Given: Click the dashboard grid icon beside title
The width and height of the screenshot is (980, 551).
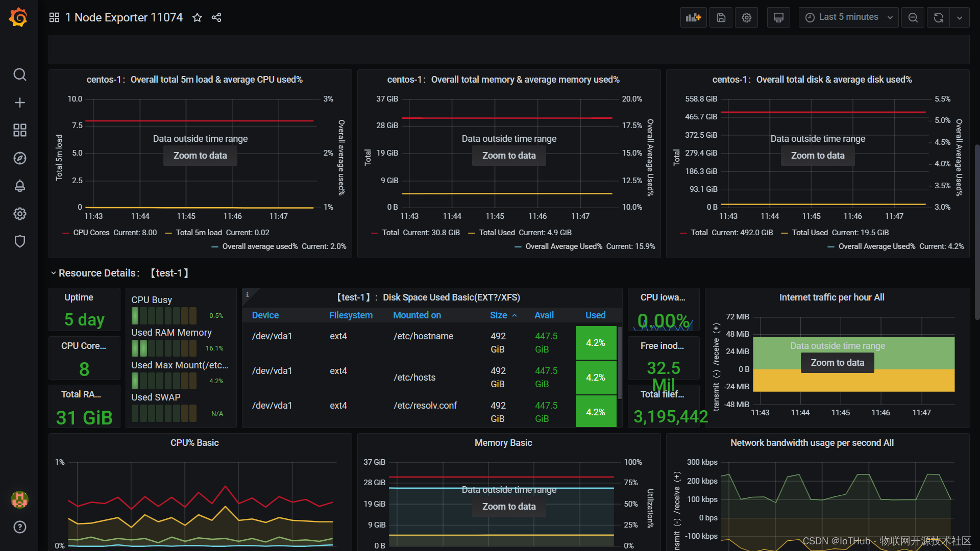Looking at the screenshot, I should [x=54, y=17].
